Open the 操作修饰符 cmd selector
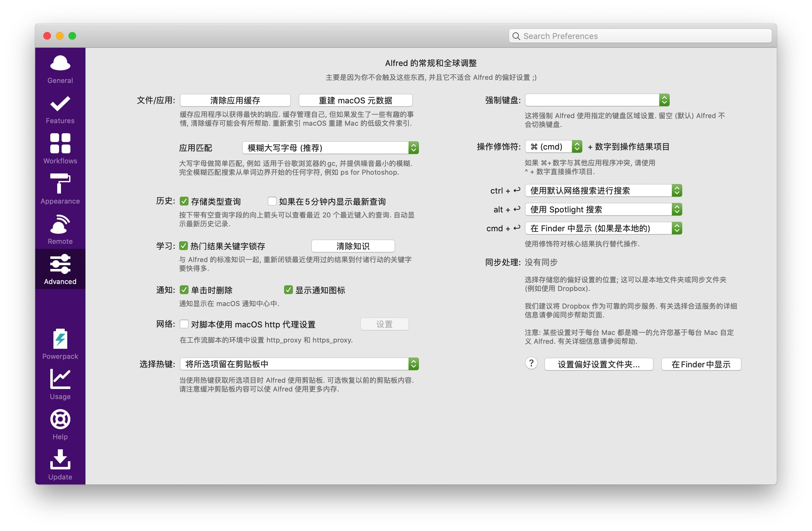Viewport: 812px width, 531px height. pyautogui.click(x=553, y=147)
